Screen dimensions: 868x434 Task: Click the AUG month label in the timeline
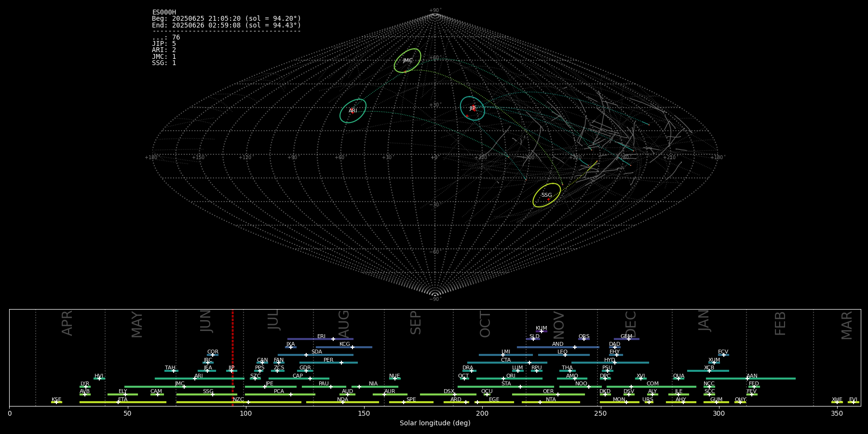point(344,324)
